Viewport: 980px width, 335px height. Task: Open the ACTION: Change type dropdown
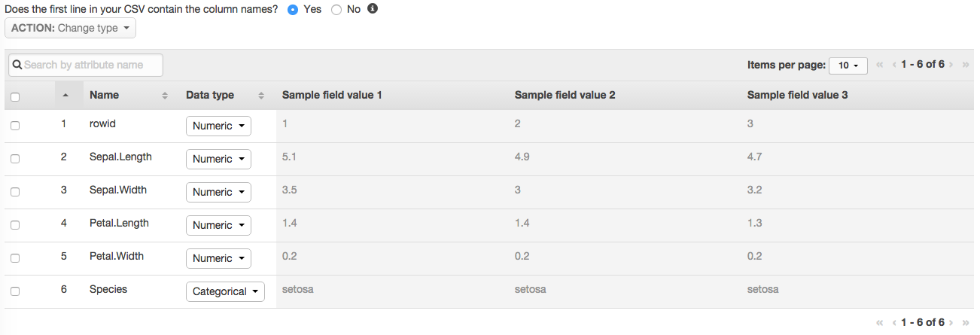[71, 28]
